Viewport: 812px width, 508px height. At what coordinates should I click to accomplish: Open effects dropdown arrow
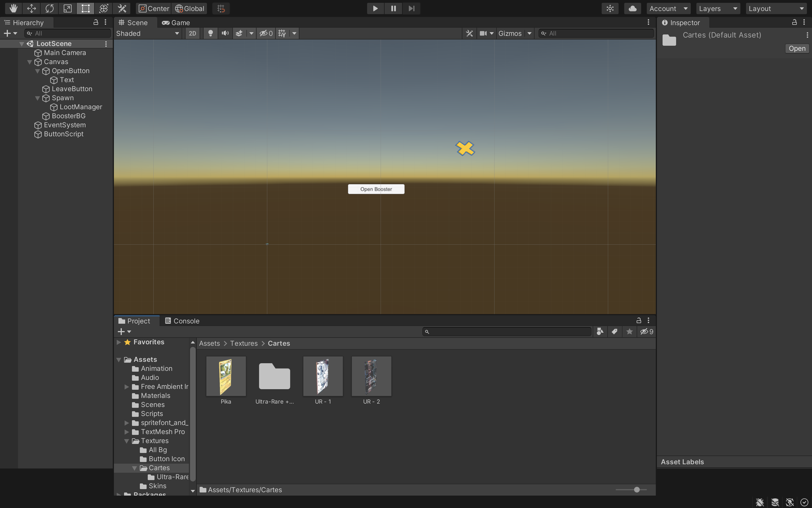point(251,33)
